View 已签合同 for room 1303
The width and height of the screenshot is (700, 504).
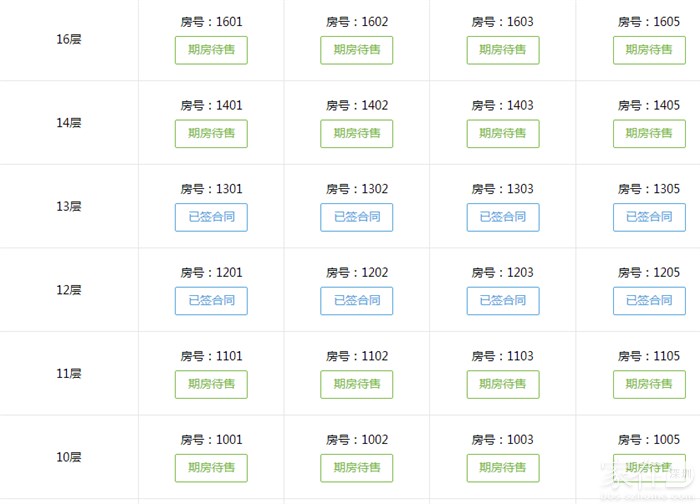coord(503,217)
